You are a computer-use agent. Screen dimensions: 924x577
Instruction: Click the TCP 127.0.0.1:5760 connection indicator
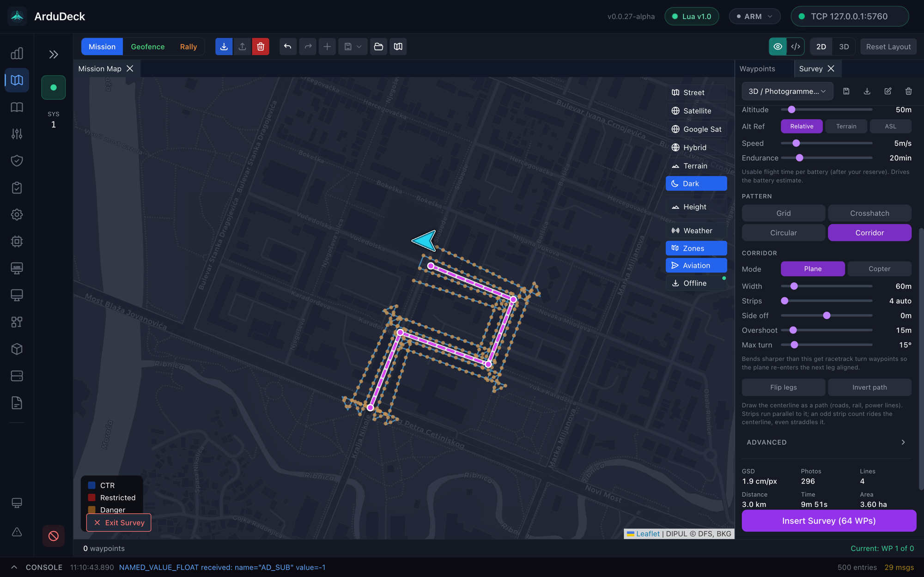[x=850, y=17]
